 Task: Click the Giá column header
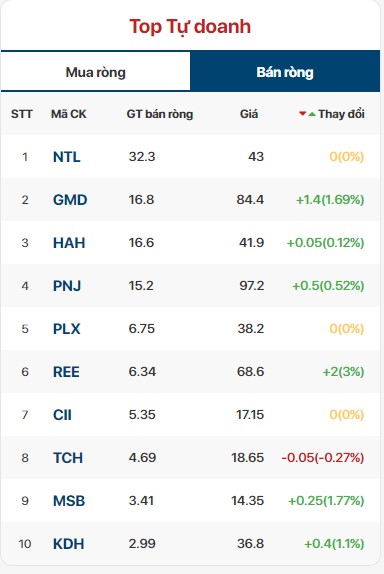coord(249,114)
